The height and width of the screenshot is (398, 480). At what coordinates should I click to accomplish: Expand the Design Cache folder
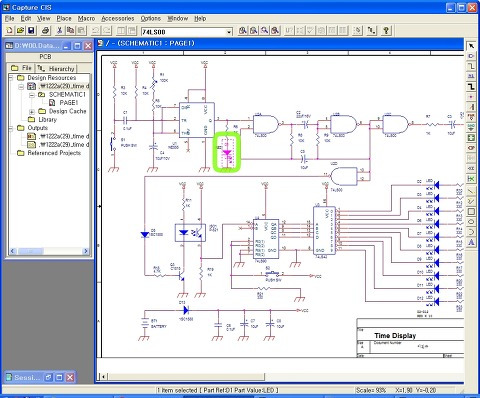32,111
